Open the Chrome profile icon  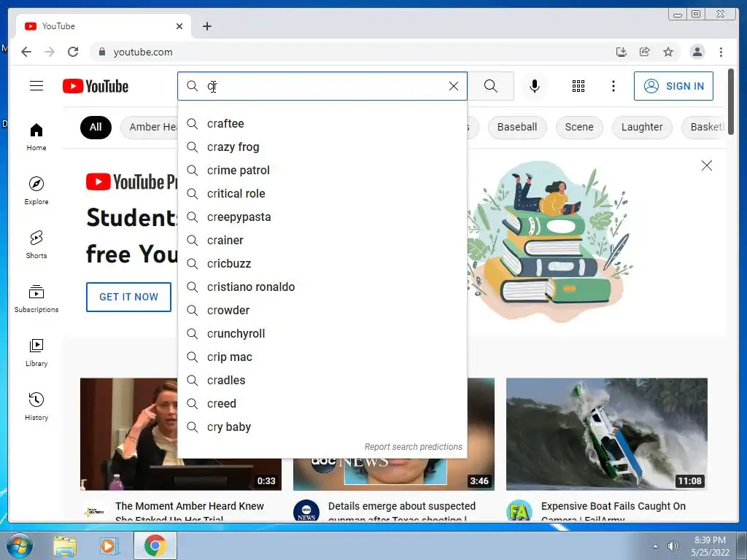click(697, 52)
